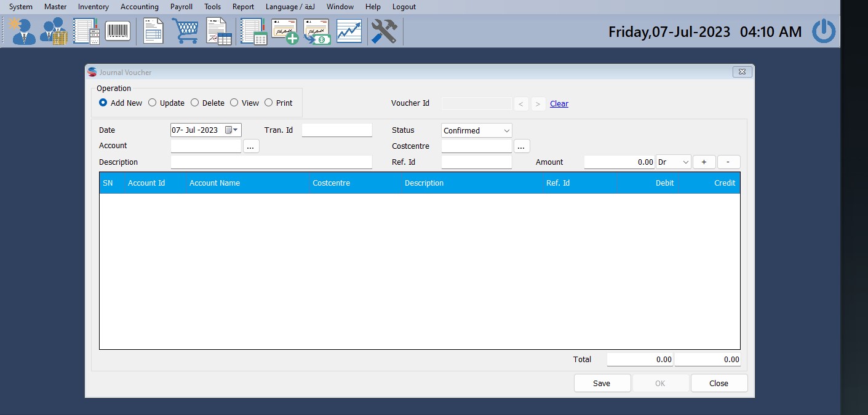The width and height of the screenshot is (868, 415).
Task: Open the Accounting menu
Action: click(140, 7)
